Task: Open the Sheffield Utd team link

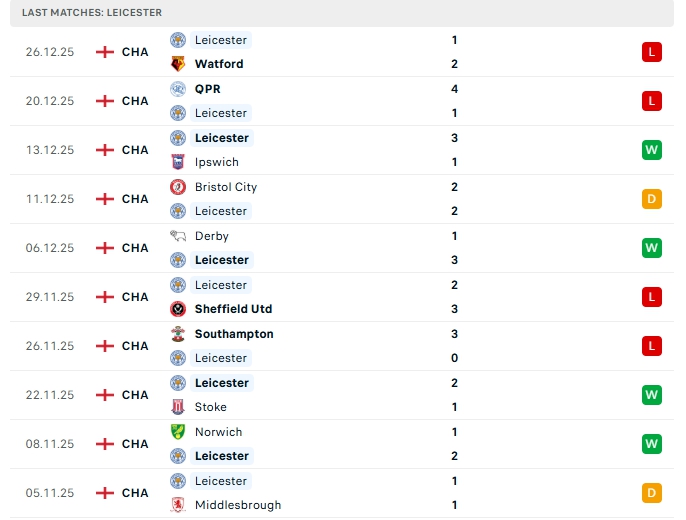Action: (233, 309)
